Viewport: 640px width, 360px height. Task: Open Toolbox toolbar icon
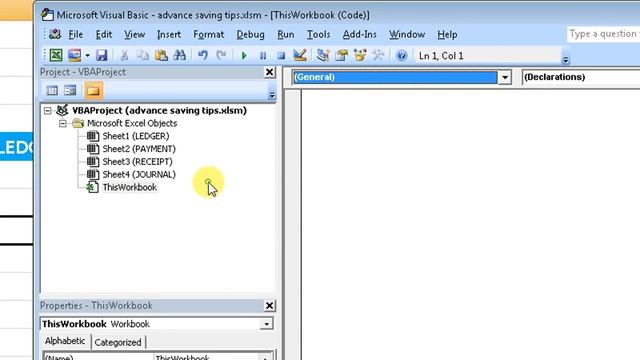[378, 55]
